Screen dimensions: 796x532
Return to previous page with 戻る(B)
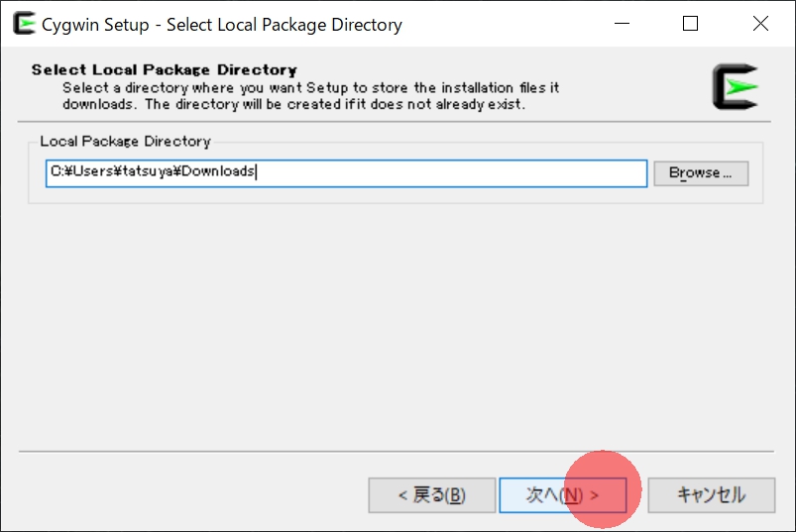[432, 495]
